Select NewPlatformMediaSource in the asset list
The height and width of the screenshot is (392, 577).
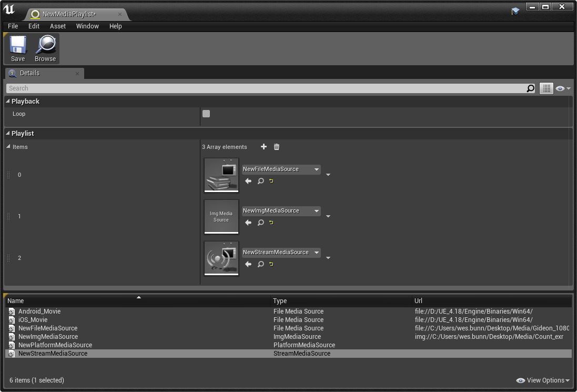click(x=55, y=345)
